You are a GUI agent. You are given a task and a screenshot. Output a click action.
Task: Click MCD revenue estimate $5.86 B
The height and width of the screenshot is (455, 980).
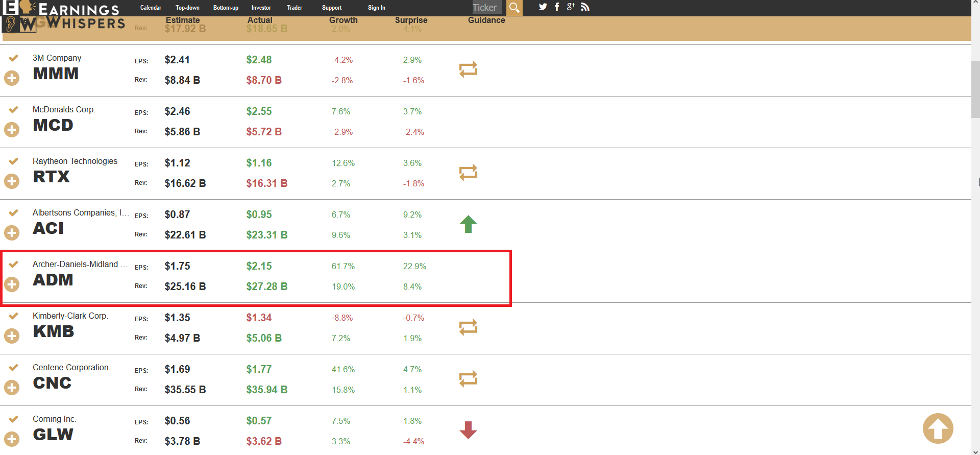click(182, 132)
